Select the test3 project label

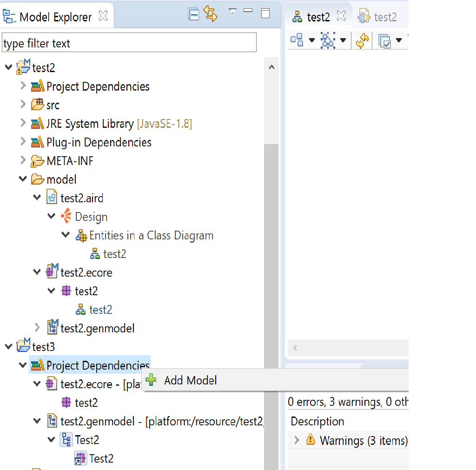click(43, 347)
